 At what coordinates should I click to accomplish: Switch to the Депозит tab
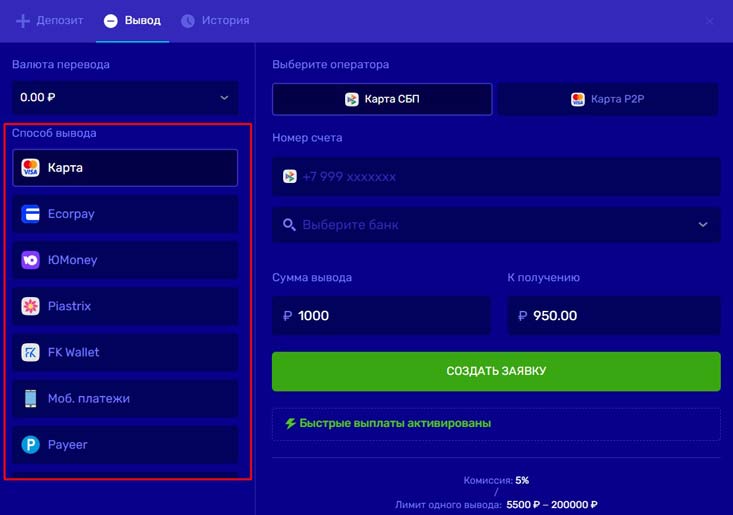50,20
